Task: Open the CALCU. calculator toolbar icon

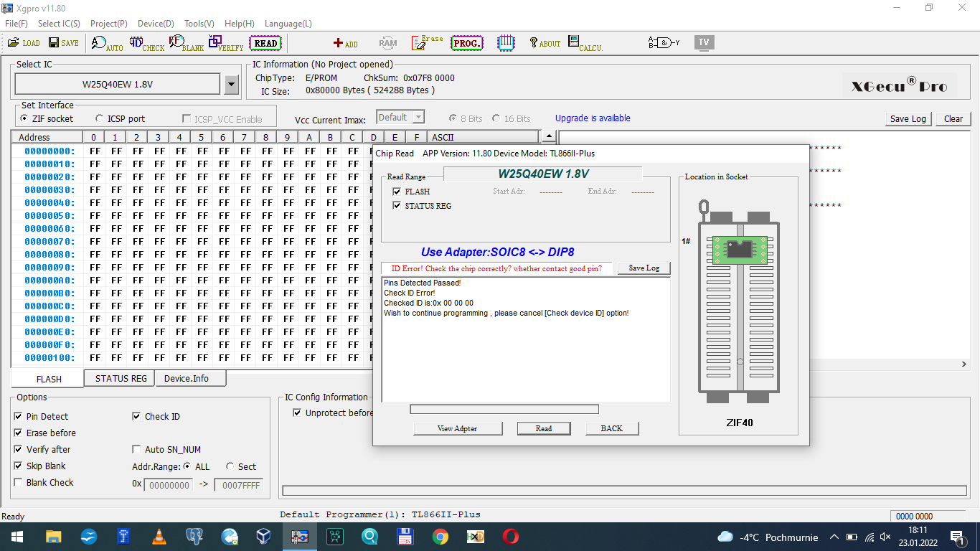Action: tap(585, 44)
